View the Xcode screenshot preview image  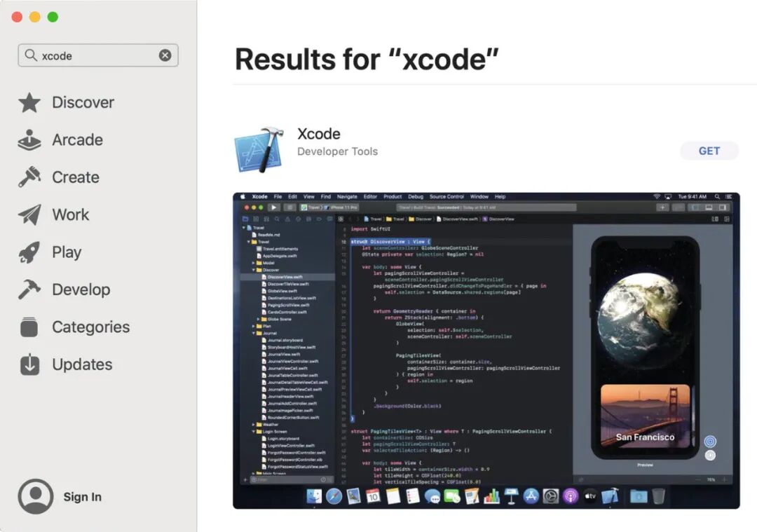tap(486, 350)
